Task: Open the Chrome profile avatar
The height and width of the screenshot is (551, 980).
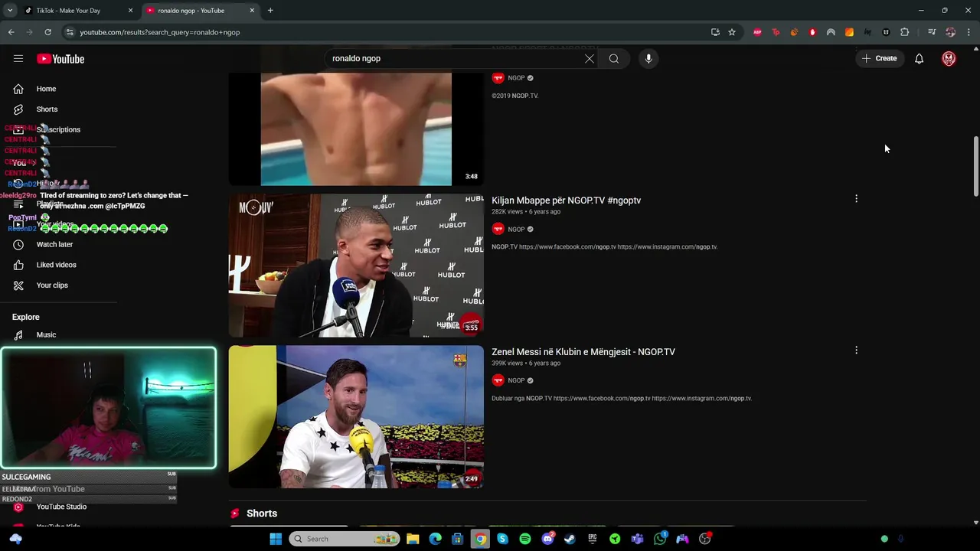Action: (x=950, y=32)
